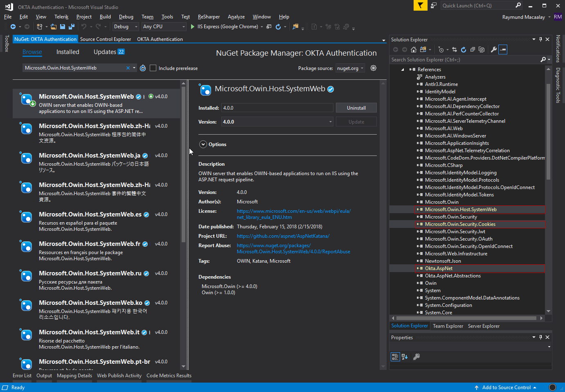Open the AspNetKatana GitHub project link

[x=283, y=236]
